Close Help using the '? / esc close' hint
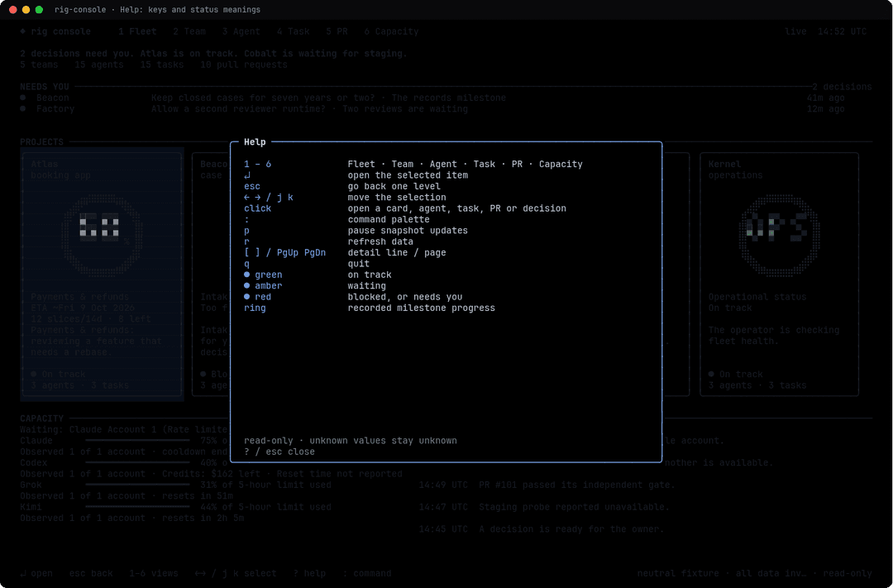The width and height of the screenshot is (893, 588). [279, 452]
